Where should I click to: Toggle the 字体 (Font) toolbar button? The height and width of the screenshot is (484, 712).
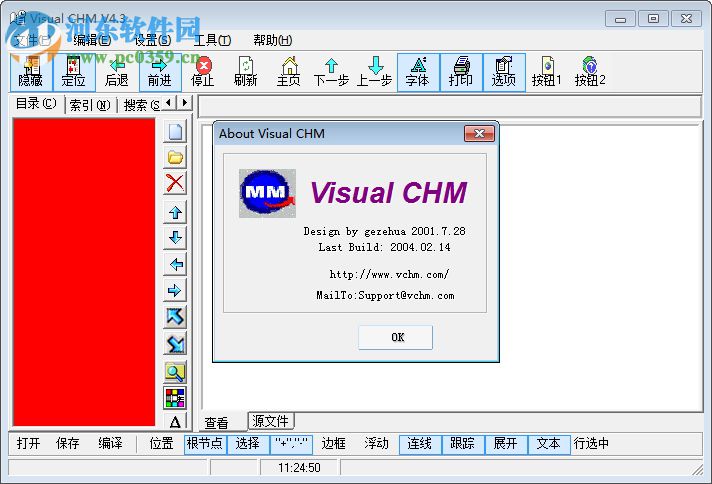click(418, 73)
